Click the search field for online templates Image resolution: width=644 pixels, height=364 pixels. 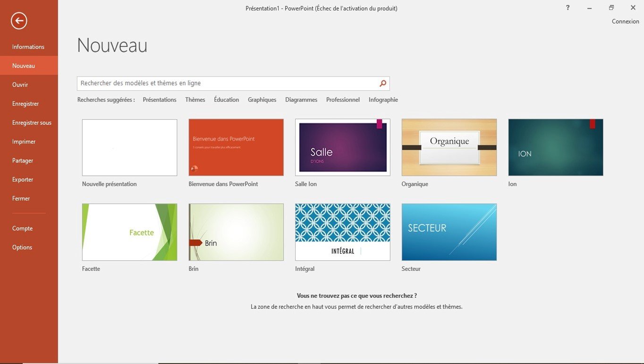point(227,84)
